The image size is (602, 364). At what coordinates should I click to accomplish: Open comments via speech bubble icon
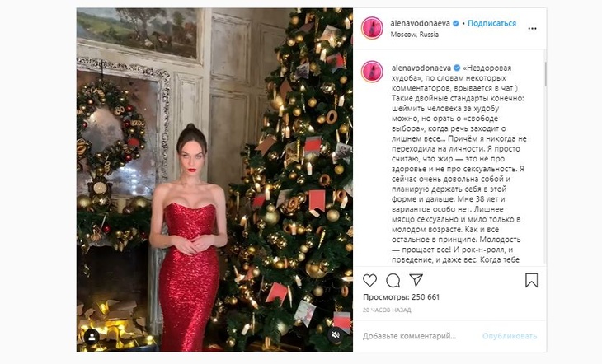point(393,281)
